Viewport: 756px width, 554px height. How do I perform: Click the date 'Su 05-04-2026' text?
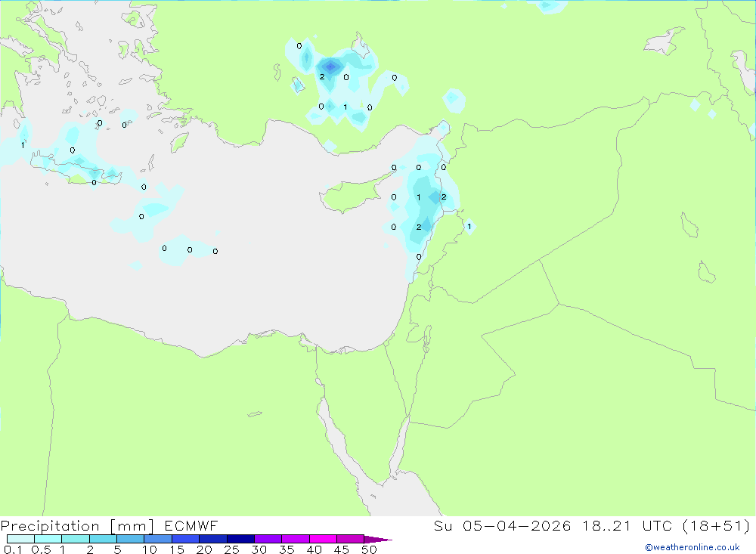pos(503,526)
